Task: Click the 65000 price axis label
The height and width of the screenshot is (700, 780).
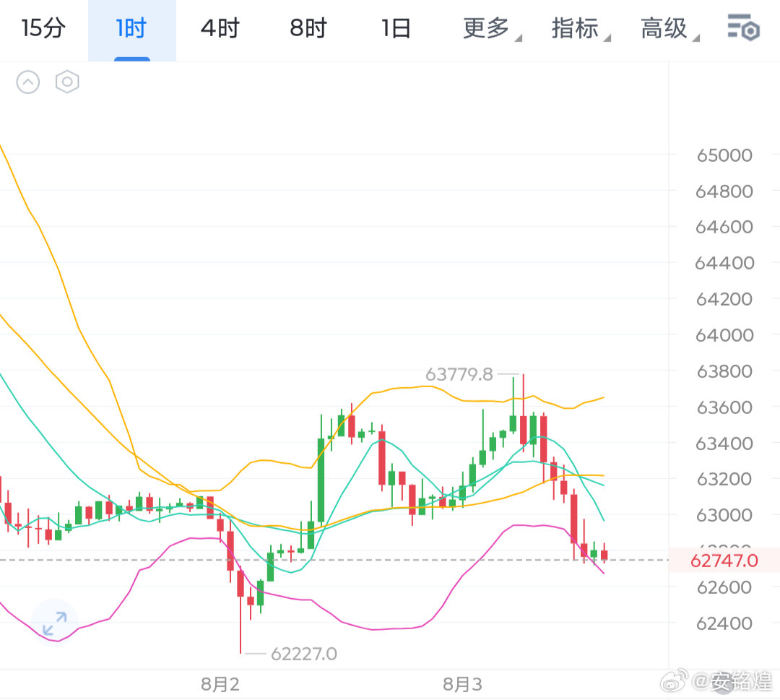Action: click(724, 155)
